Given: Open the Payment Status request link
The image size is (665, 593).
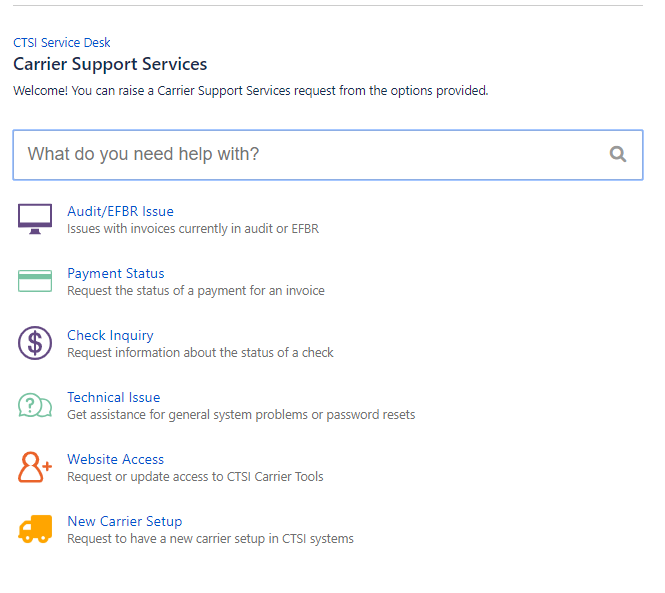Looking at the screenshot, I should pyautogui.click(x=116, y=273).
